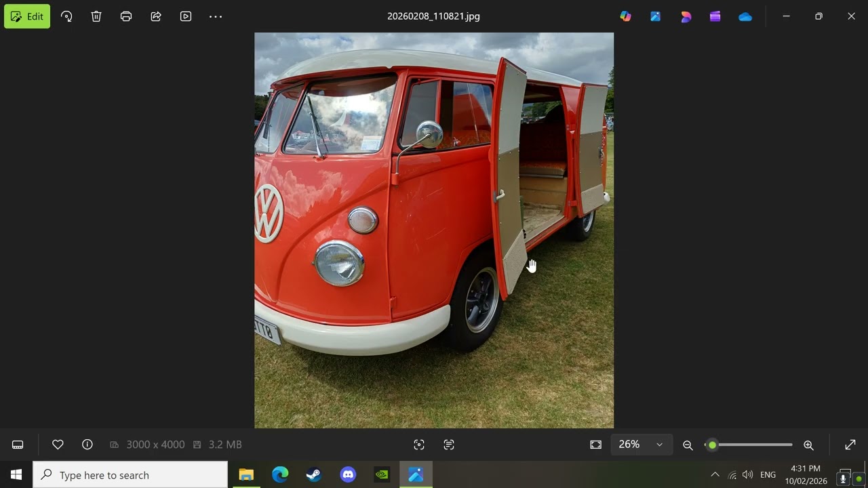The height and width of the screenshot is (488, 868).
Task: Open the clock showing 4:31 PM
Action: pos(806,474)
